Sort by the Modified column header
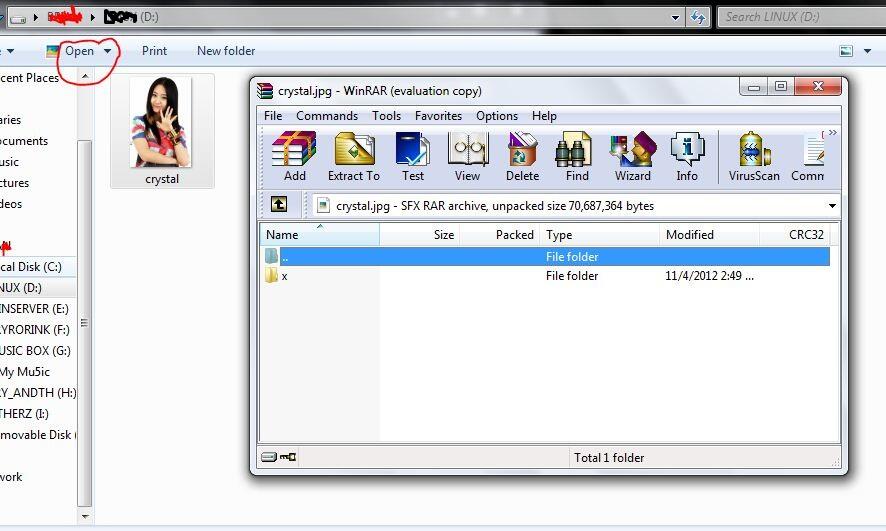 [709, 234]
